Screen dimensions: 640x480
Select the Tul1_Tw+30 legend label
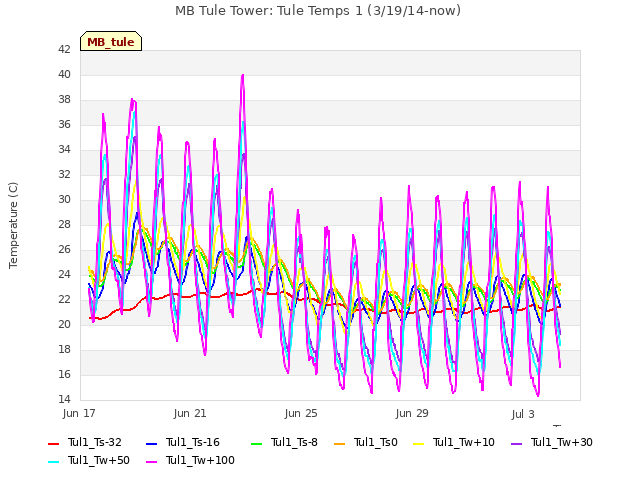tap(562, 442)
